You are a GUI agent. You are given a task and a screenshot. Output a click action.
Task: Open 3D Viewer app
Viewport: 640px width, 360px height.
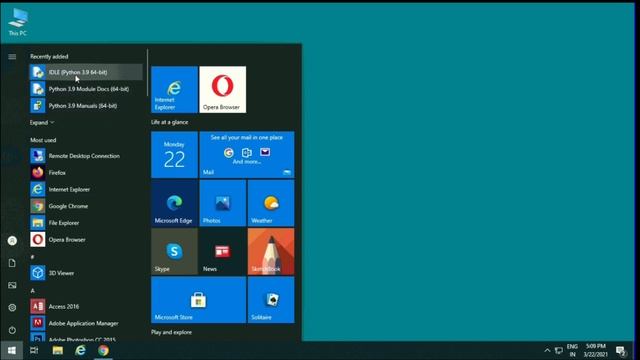point(86,273)
